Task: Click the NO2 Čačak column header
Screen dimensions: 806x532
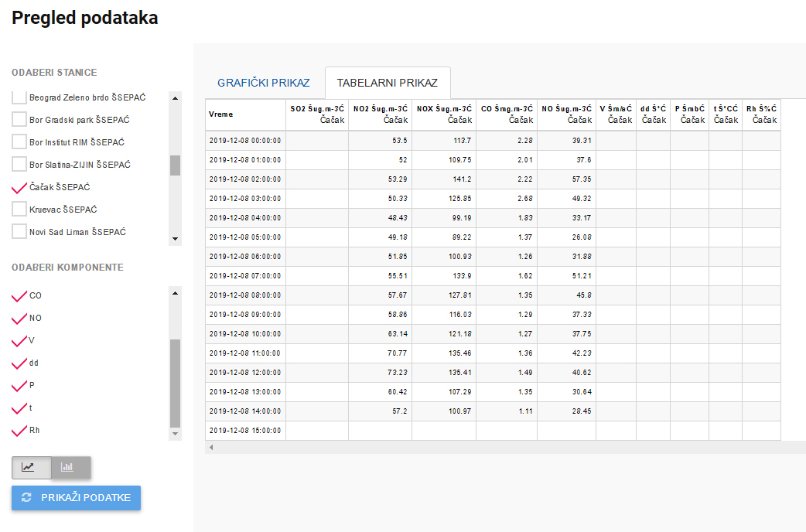Action: (x=381, y=114)
